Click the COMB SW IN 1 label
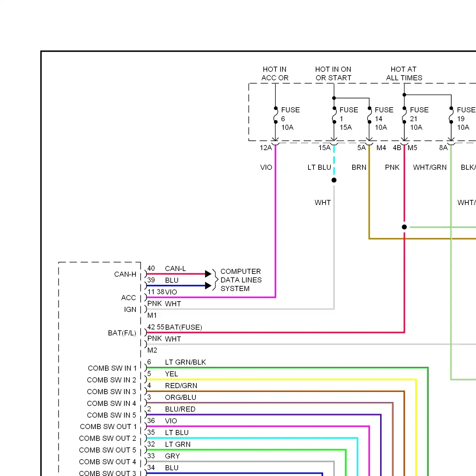476x476 pixels. (x=112, y=368)
